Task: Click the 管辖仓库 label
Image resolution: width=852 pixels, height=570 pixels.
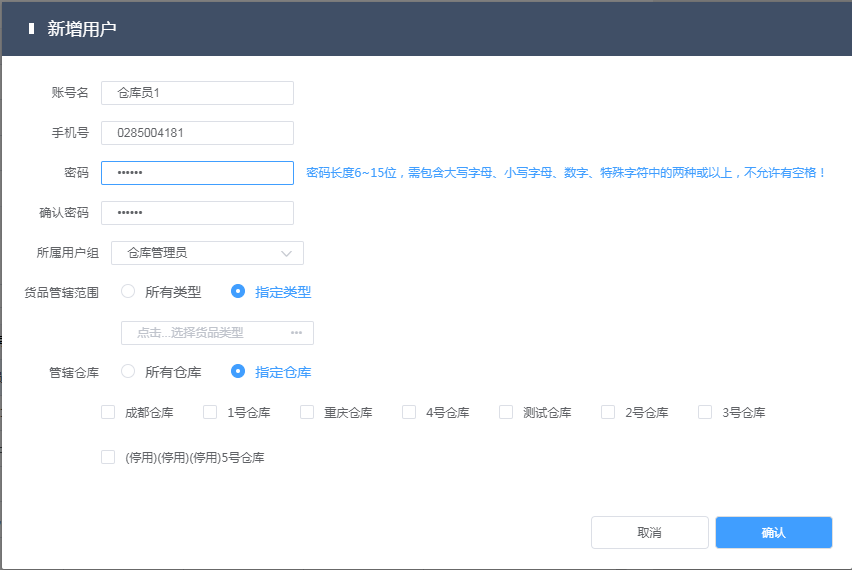Action: click(74, 373)
